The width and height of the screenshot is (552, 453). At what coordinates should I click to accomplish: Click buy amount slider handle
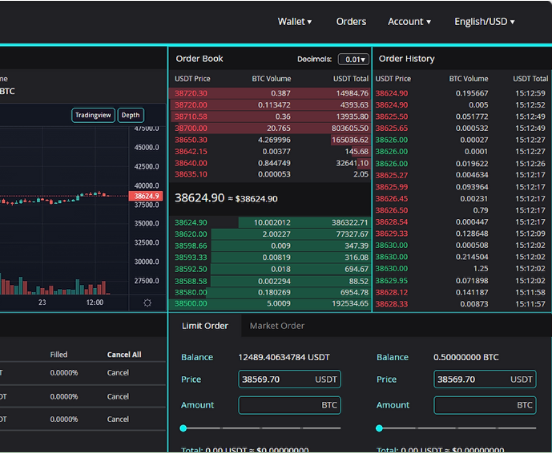coord(183,428)
